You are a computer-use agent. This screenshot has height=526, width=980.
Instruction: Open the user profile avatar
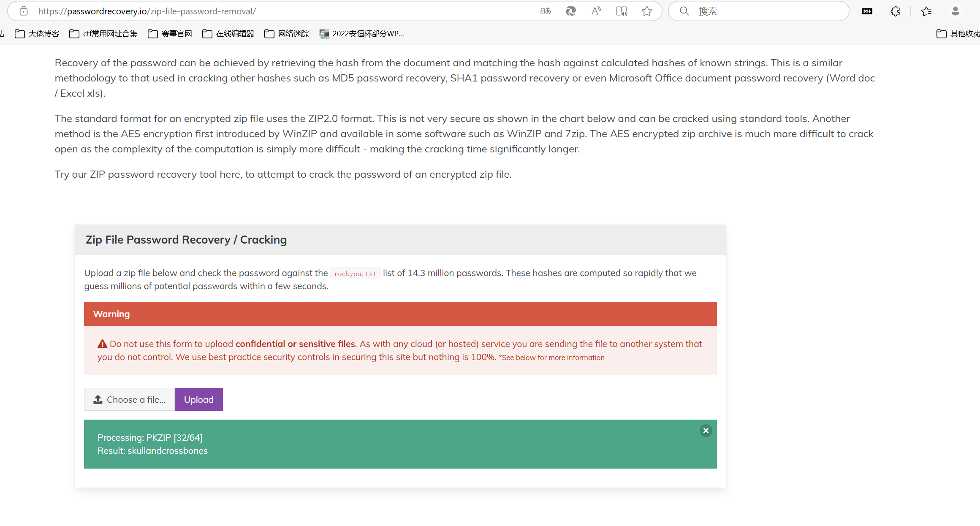point(956,11)
